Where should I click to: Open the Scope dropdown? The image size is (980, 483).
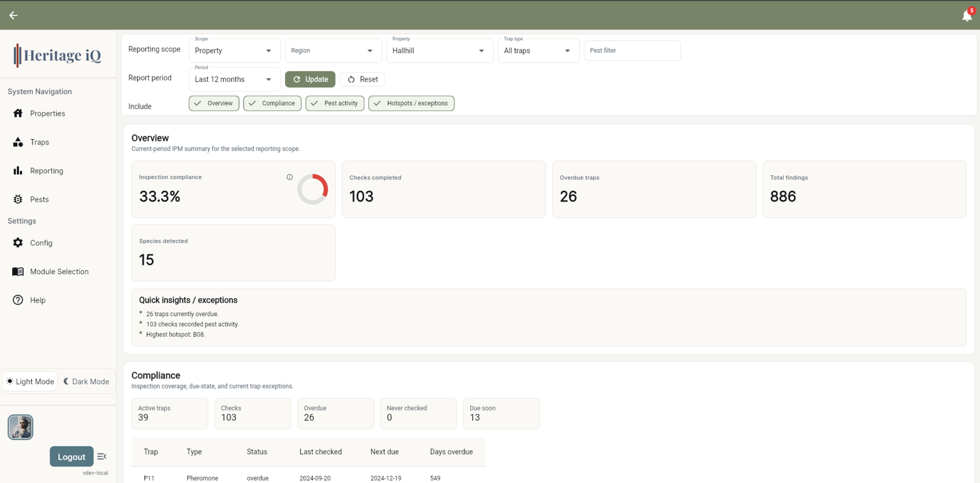point(235,51)
